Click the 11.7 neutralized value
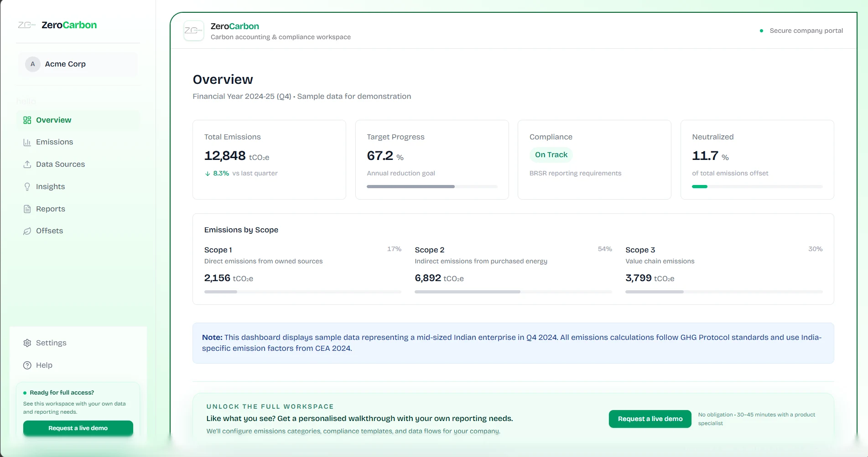The height and width of the screenshot is (457, 868). pyautogui.click(x=705, y=156)
